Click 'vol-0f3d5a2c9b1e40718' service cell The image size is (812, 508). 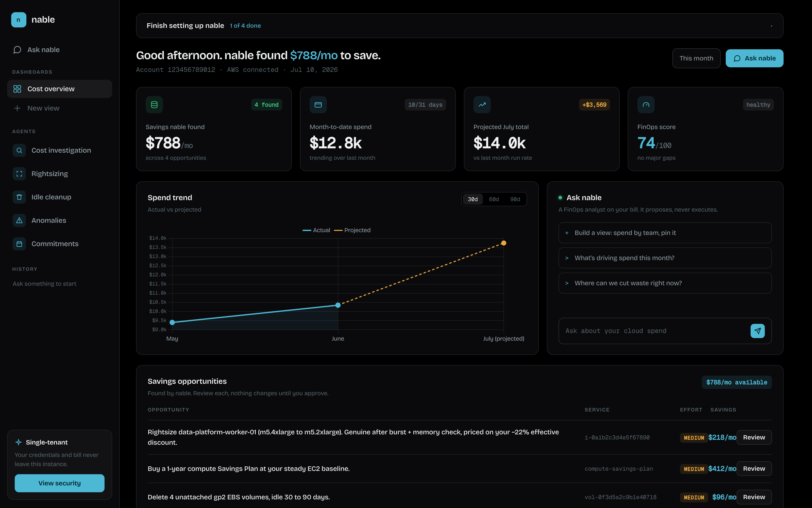pyautogui.click(x=620, y=497)
